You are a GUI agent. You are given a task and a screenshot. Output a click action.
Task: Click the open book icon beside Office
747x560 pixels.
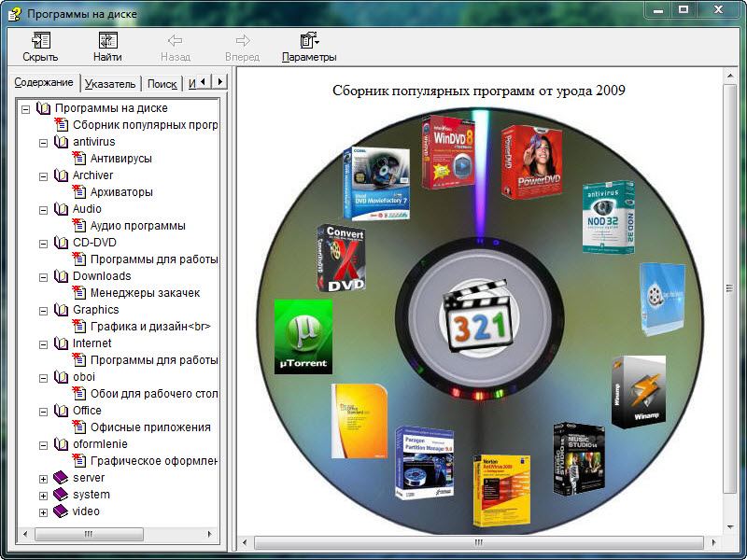[x=61, y=411]
